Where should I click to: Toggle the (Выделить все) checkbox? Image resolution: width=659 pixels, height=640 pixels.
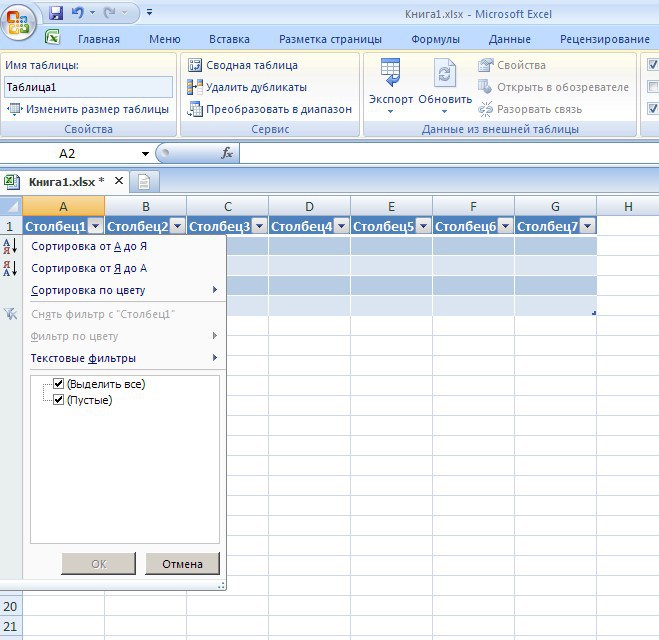click(58, 384)
